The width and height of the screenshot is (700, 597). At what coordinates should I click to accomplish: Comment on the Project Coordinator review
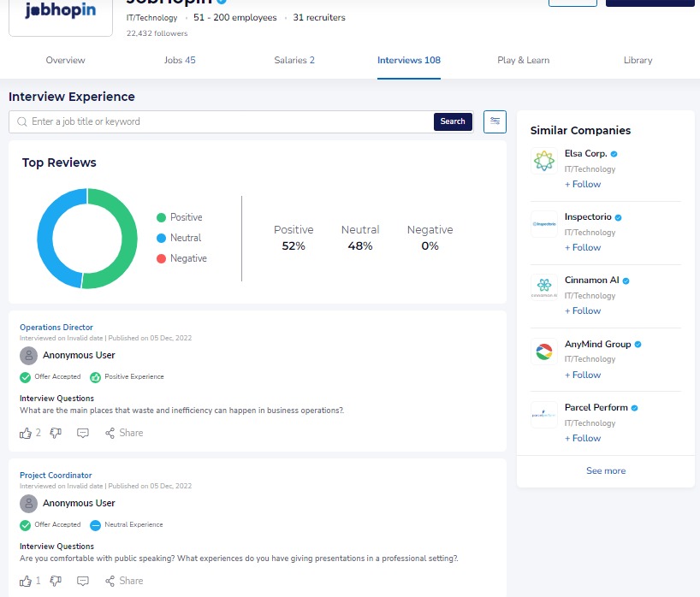click(83, 581)
